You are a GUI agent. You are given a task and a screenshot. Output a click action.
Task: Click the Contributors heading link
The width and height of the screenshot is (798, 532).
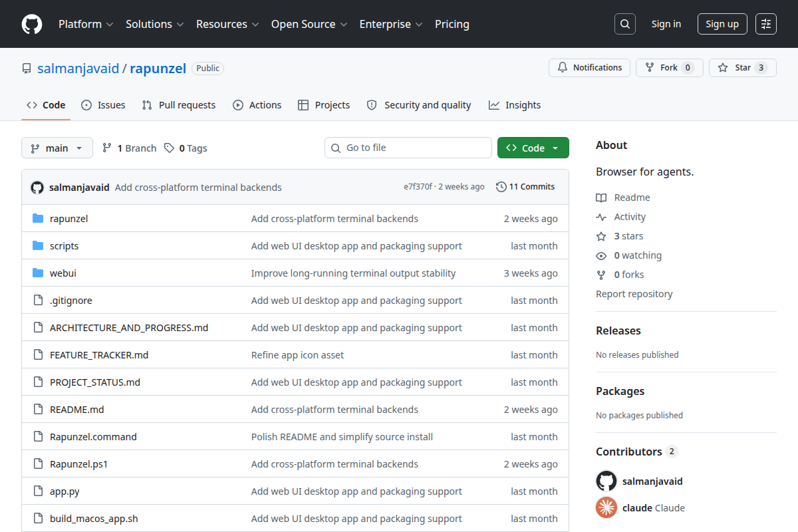(x=636, y=452)
